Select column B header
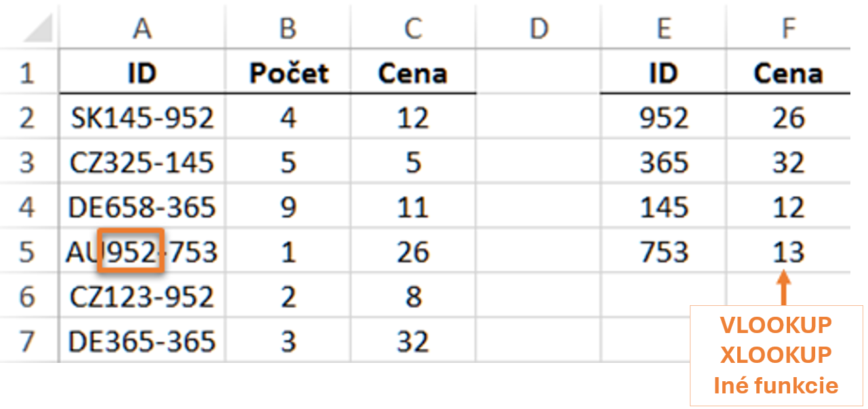Viewport: 868px width, 409px height. [288, 28]
